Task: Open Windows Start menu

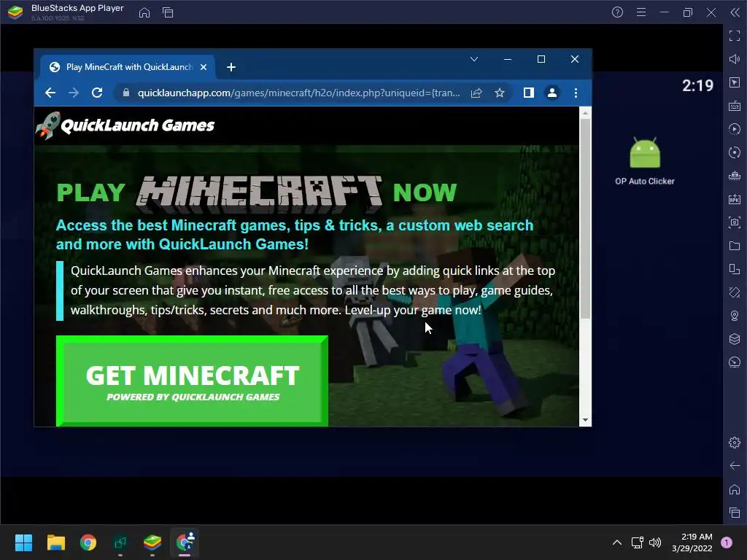Action: pyautogui.click(x=23, y=542)
